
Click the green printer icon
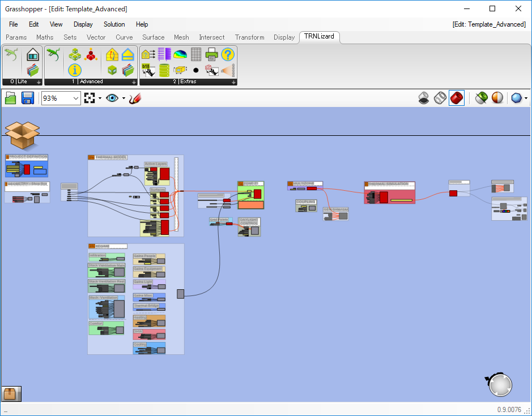coord(212,54)
